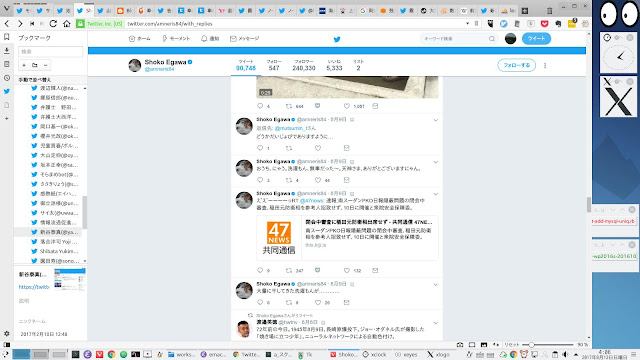Toggle image loading icon in status bar
The width and height of the screenshot is (640, 360).
point(484,345)
